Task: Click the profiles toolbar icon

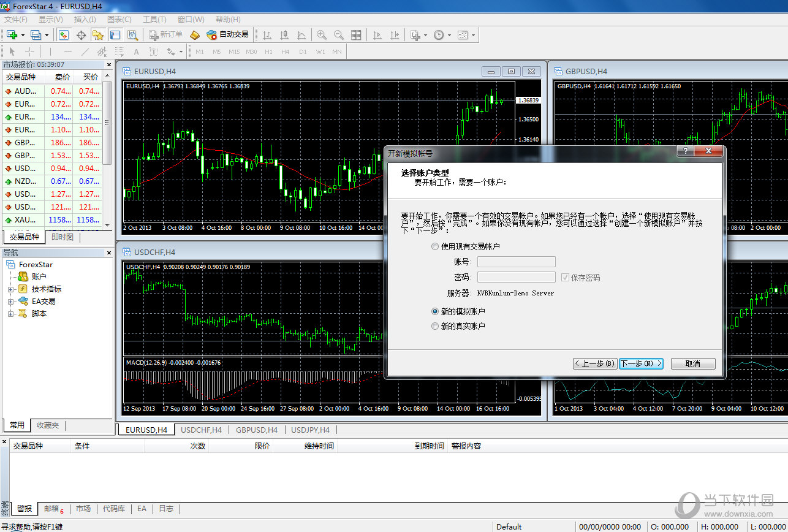Action: (x=36, y=35)
